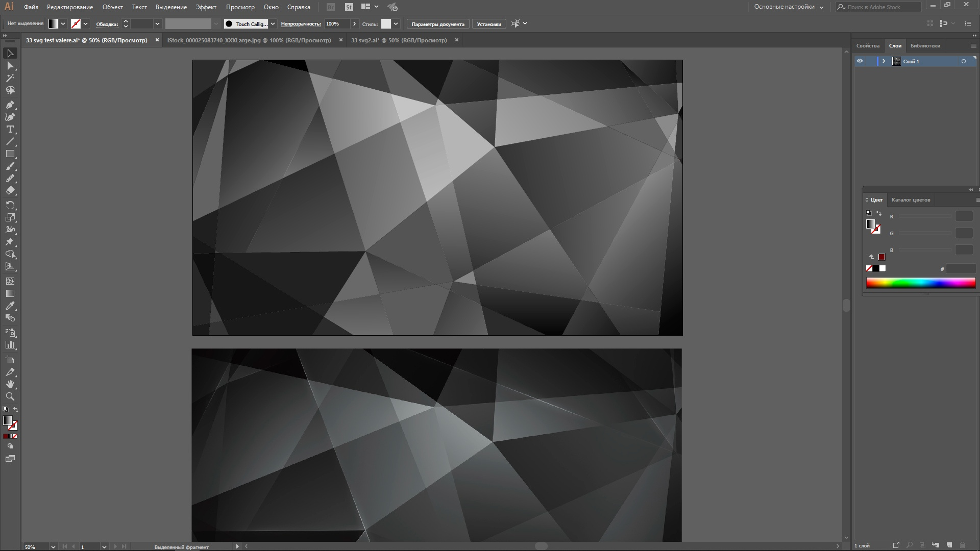Expand Слой 1 layer contents

[x=884, y=61]
